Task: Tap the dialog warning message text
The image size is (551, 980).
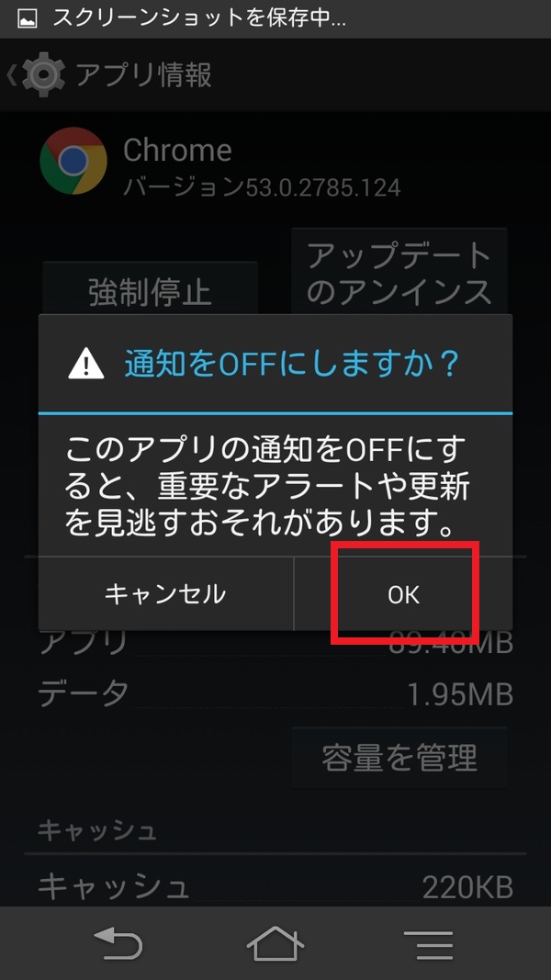Action: [x=268, y=487]
